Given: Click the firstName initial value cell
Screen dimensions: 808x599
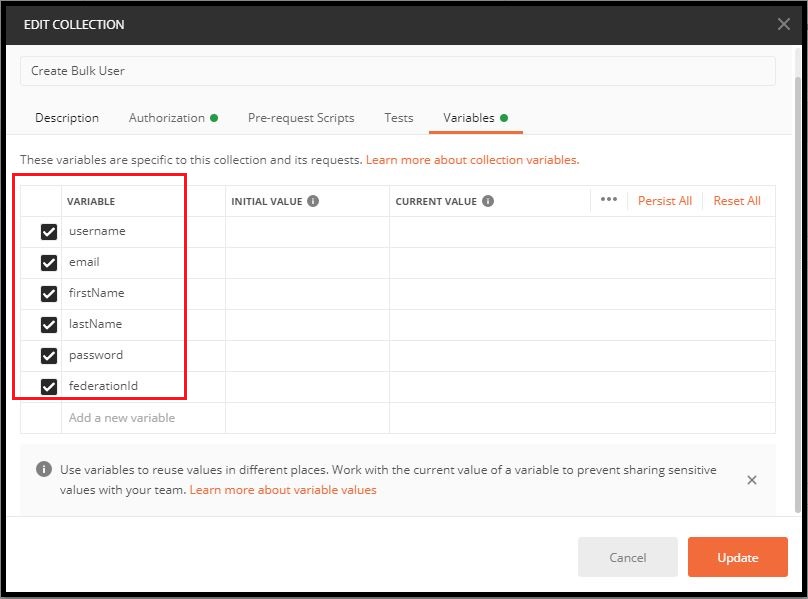Looking at the screenshot, I should [307, 294].
